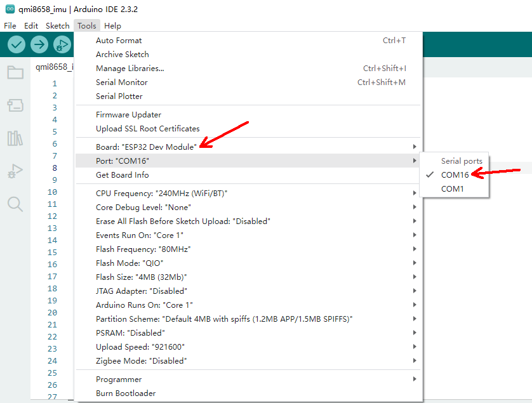This screenshot has height=403, width=532.
Task: Start debugging with the Debug toolbar icon
Action: tap(62, 44)
